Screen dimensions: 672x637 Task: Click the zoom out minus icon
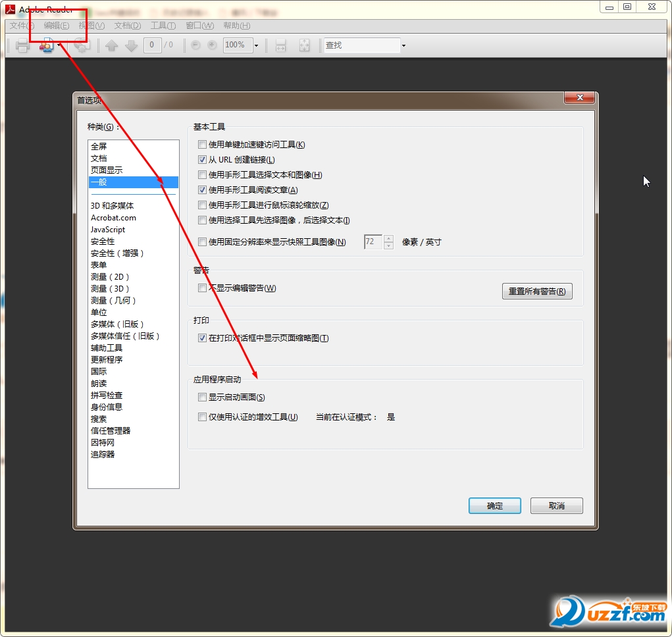(x=195, y=45)
